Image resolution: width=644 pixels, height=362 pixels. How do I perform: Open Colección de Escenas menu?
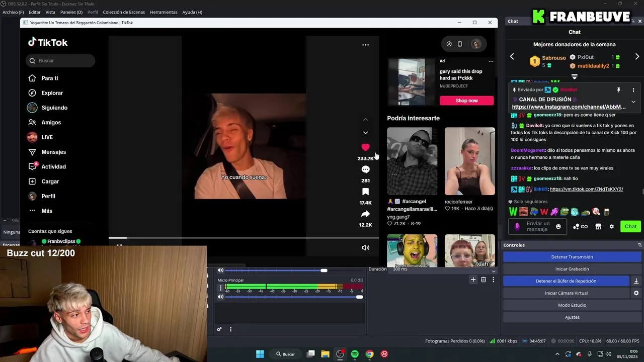(124, 12)
